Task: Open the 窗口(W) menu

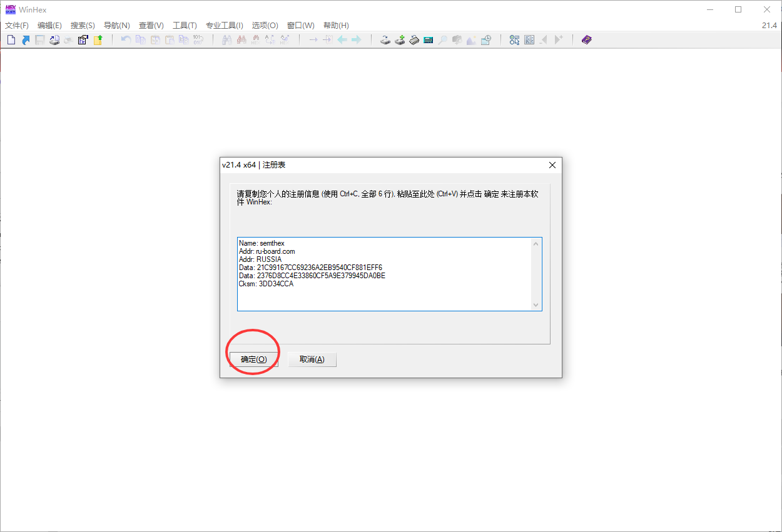Action: [x=300, y=26]
